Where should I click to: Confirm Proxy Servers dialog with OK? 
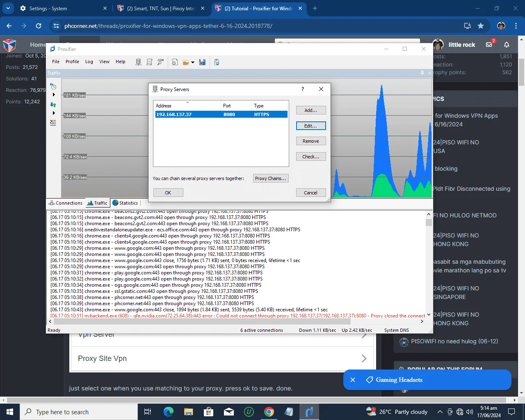168,193
